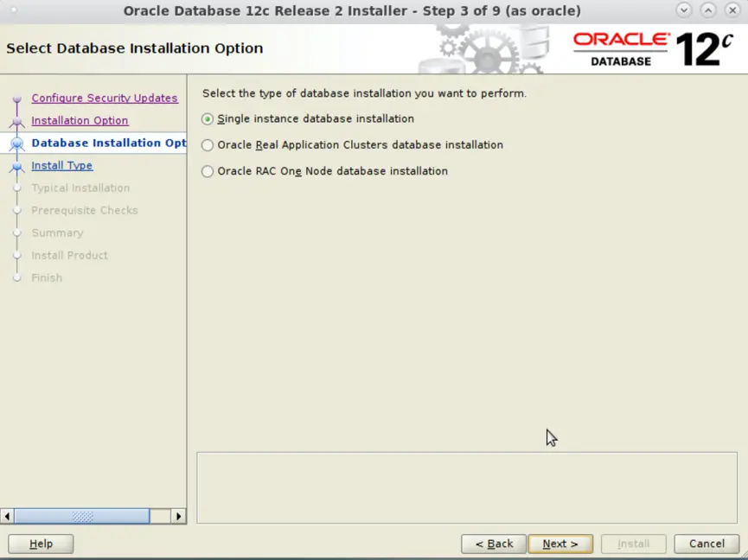This screenshot has width=748, height=560.
Task: Open Configure Security Updates step link
Action: point(105,98)
